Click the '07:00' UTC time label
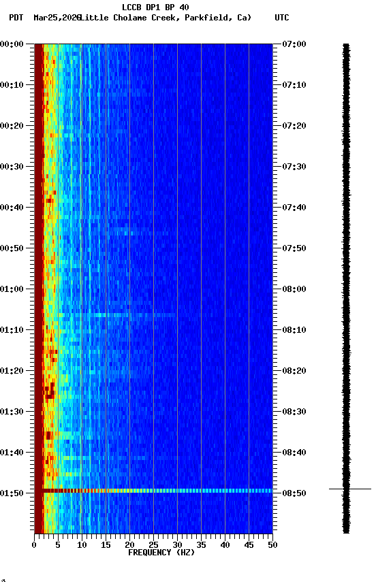Viewport: 376px width, 588px height. point(294,44)
